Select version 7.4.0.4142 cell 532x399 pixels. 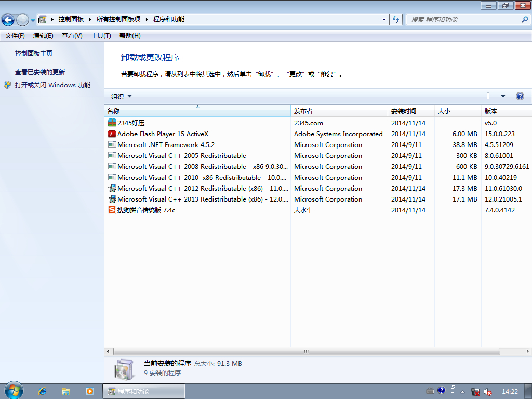coord(499,210)
